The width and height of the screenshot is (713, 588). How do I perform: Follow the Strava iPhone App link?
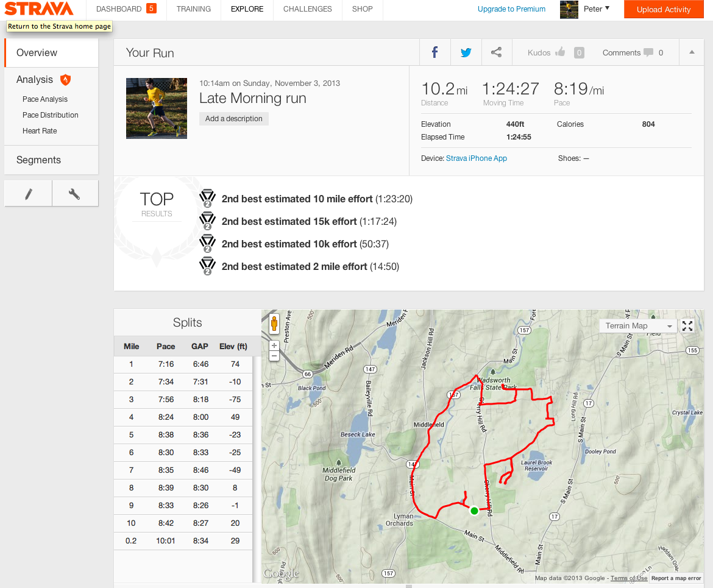click(x=476, y=158)
